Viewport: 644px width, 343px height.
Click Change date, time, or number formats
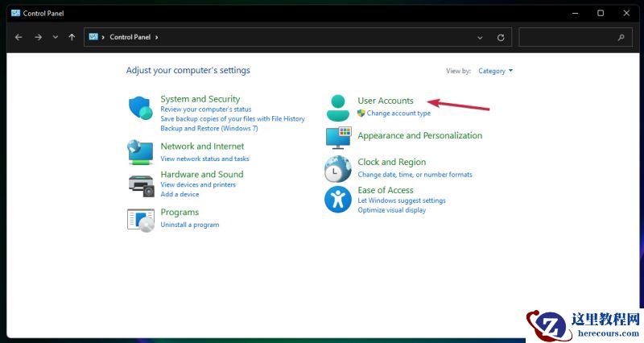pos(415,175)
